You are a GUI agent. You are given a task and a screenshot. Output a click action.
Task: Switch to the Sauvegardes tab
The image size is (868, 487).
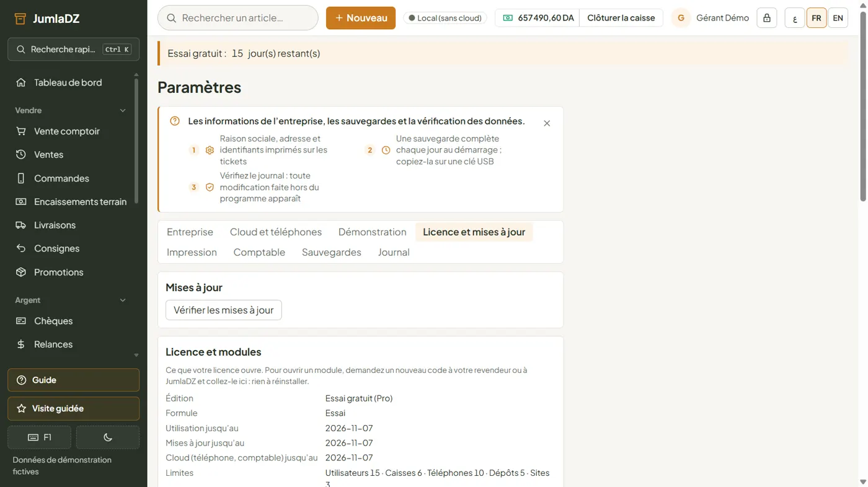click(332, 252)
